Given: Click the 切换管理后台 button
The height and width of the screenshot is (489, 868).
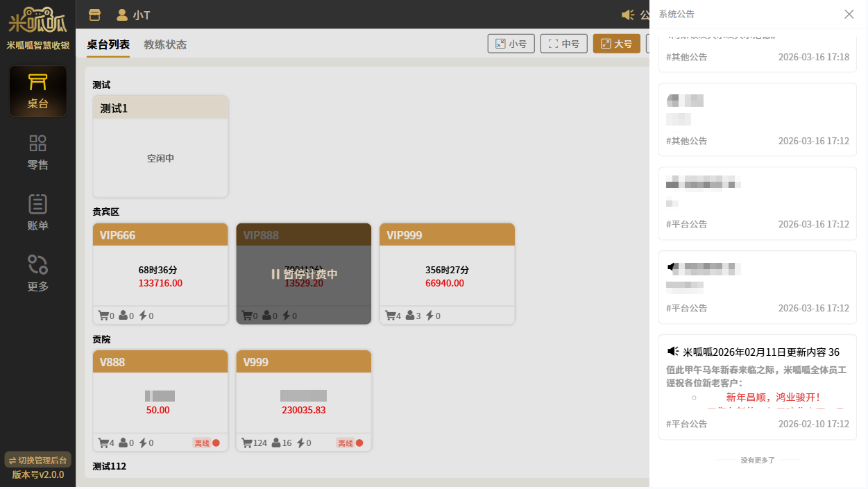Looking at the screenshot, I should pyautogui.click(x=37, y=460).
